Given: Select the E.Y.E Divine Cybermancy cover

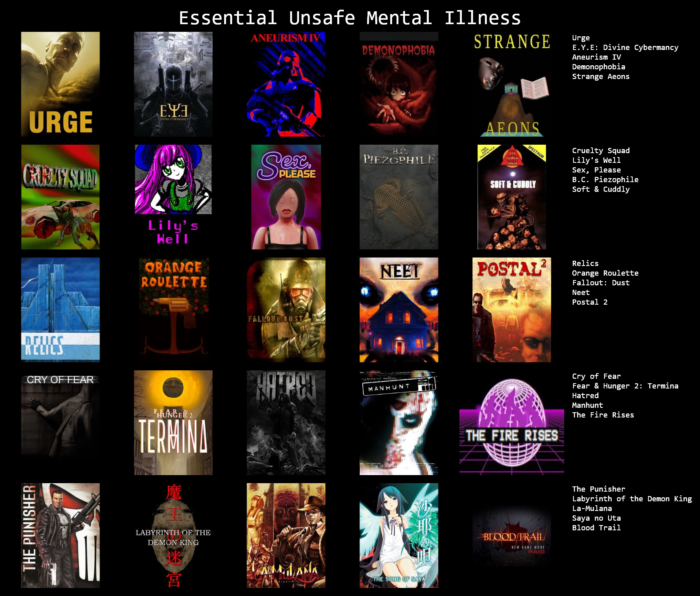Looking at the screenshot, I should 173,84.
